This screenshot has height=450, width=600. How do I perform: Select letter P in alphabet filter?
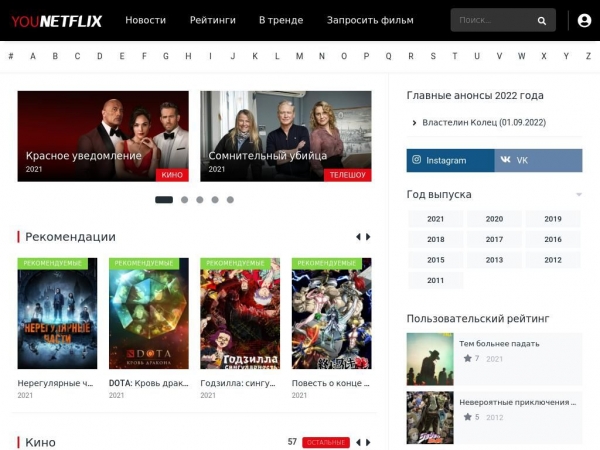[366, 56]
